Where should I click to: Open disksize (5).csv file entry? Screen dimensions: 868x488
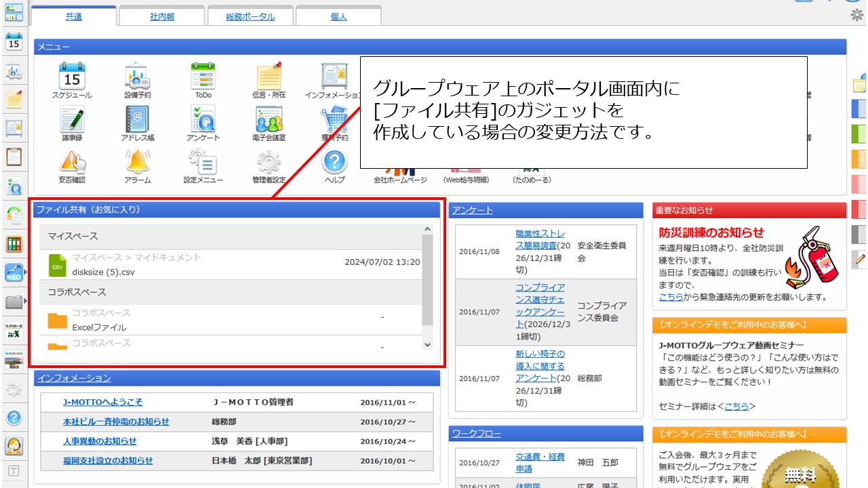99,272
